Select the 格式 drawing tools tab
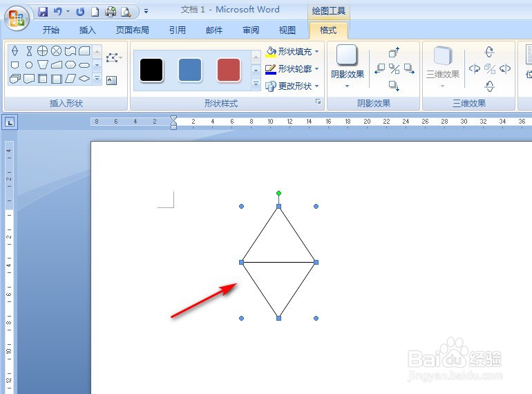Screen dimensions: 532x394 [x=328, y=30]
